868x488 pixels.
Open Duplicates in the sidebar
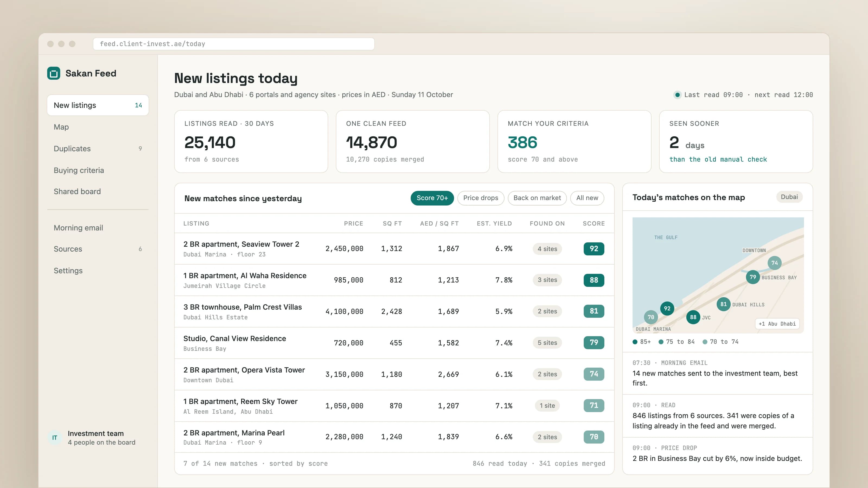(x=98, y=149)
